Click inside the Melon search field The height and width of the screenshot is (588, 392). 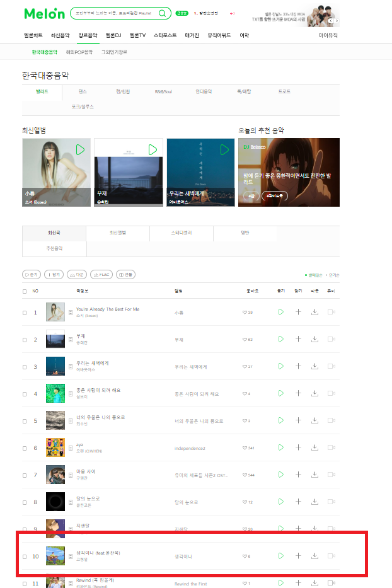click(115, 13)
